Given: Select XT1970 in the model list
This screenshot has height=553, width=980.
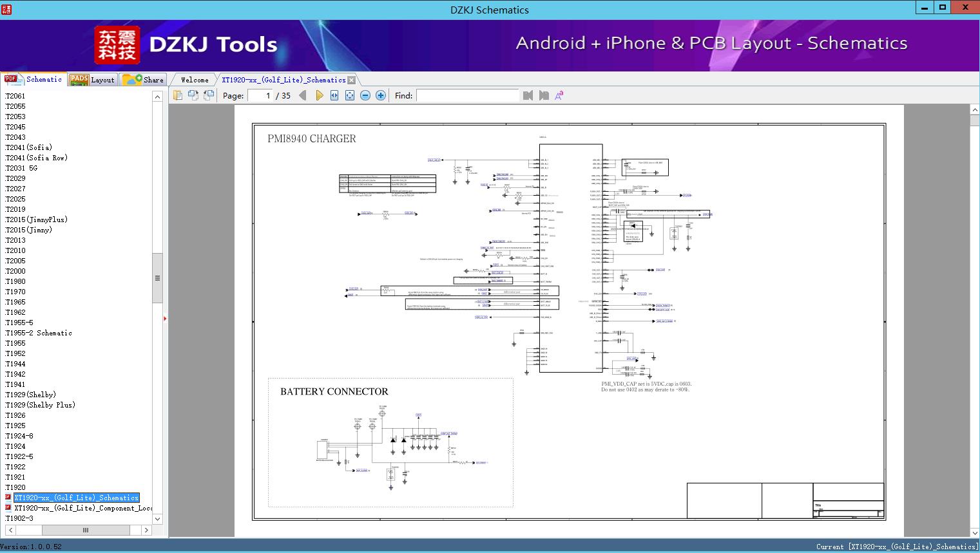Looking at the screenshot, I should coord(15,292).
